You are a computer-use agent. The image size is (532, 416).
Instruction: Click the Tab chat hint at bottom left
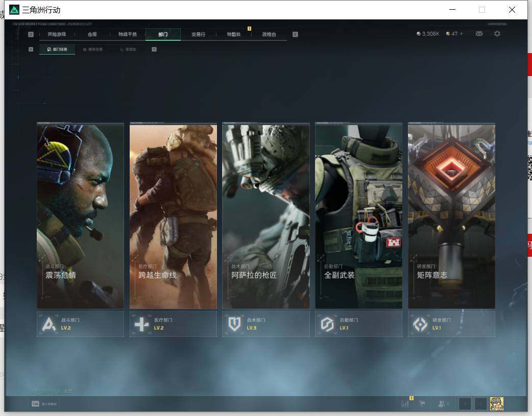click(x=44, y=404)
